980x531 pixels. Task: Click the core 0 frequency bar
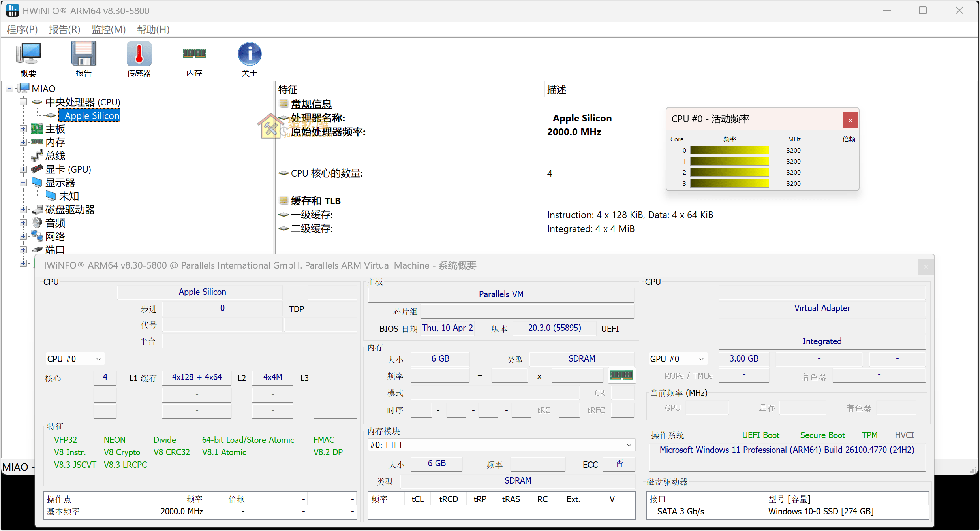click(x=729, y=150)
